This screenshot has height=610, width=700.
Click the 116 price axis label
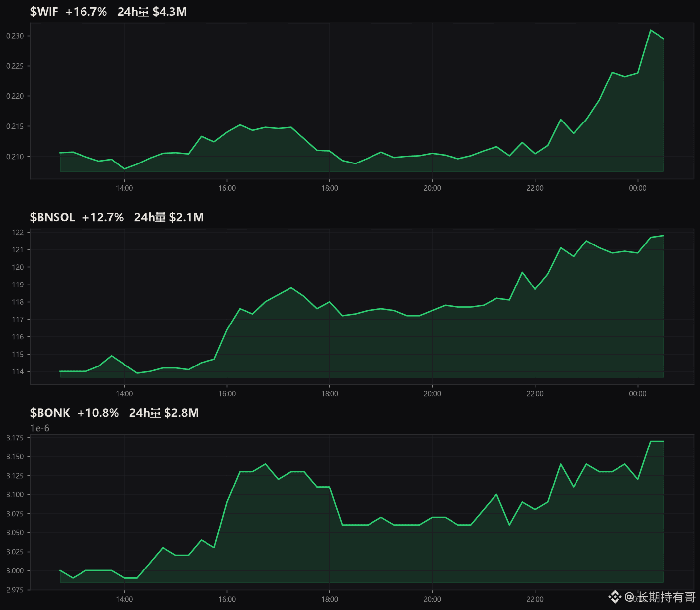pyautogui.click(x=18, y=337)
